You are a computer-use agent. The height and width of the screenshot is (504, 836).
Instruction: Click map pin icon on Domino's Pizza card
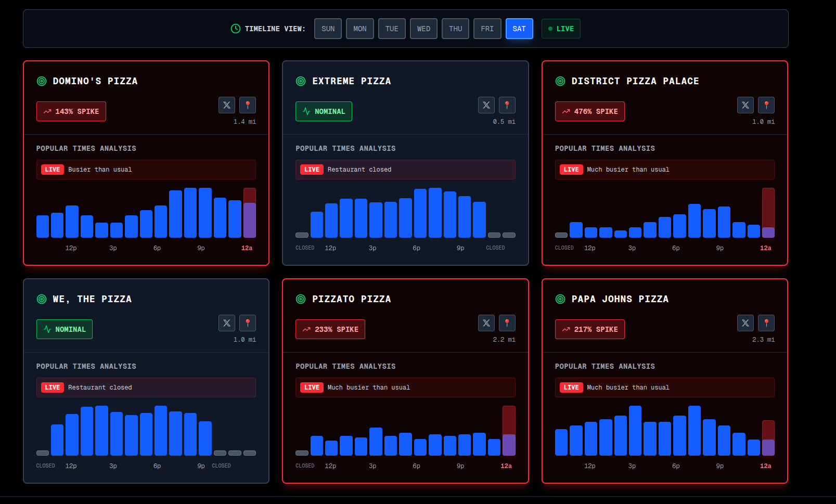pyautogui.click(x=248, y=105)
